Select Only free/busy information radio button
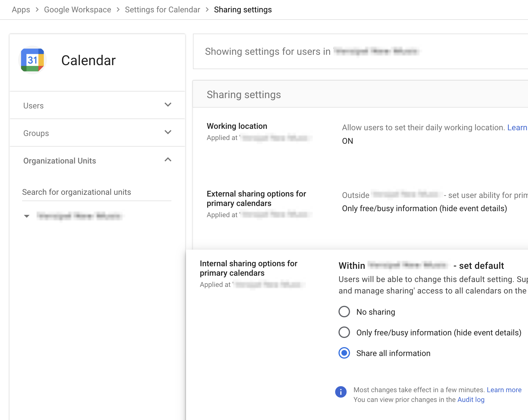 (x=344, y=332)
